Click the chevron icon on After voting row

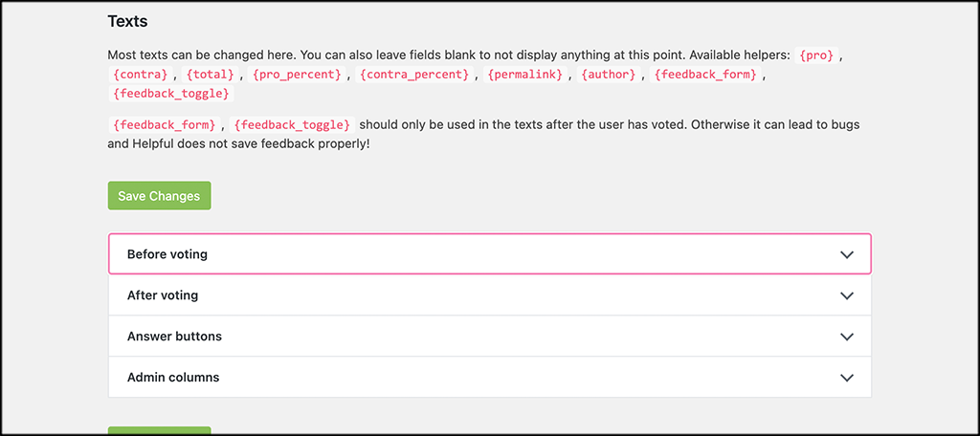(847, 295)
